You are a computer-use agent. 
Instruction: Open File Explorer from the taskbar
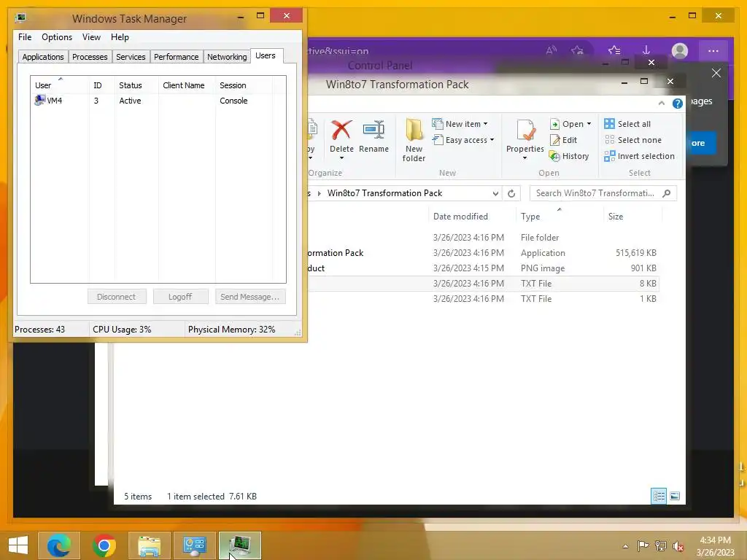(x=149, y=545)
